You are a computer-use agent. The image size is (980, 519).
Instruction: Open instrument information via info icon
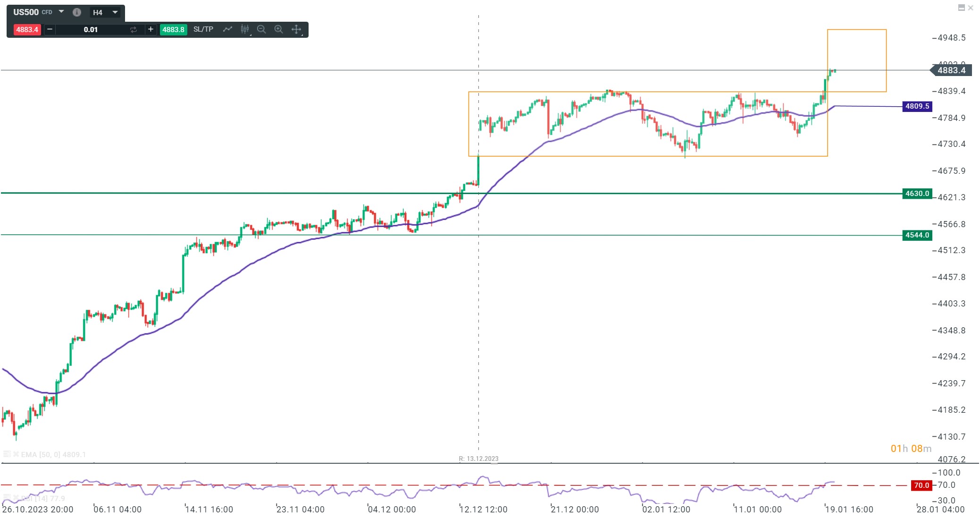pyautogui.click(x=77, y=11)
